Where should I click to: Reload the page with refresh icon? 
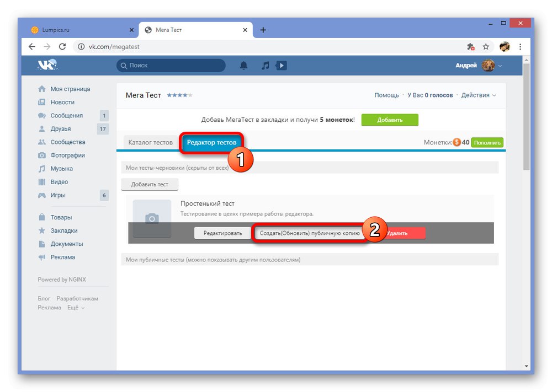[x=62, y=47]
